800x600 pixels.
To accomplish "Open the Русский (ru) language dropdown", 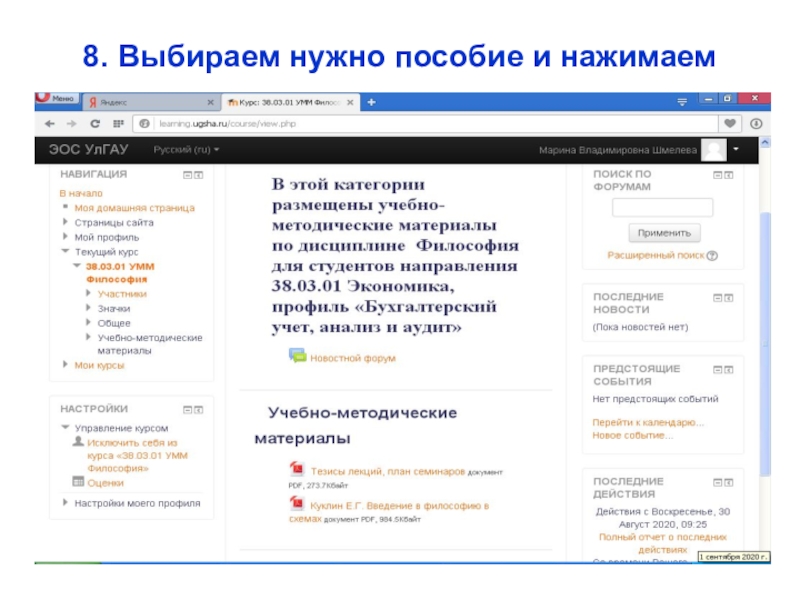I will 186,150.
